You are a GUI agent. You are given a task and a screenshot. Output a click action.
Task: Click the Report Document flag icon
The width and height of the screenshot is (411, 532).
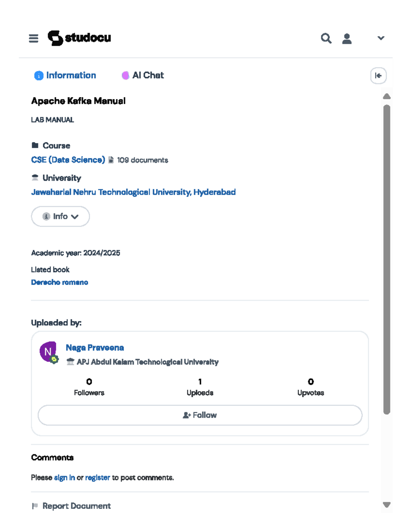36,506
